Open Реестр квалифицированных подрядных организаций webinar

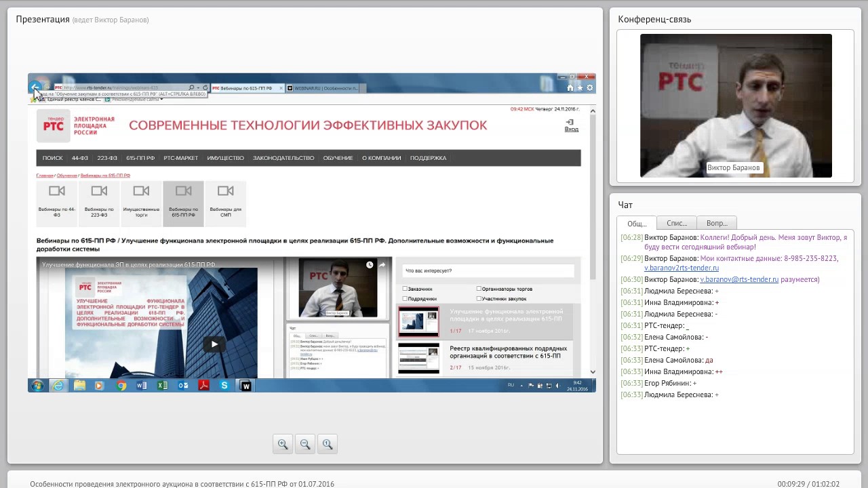509,352
